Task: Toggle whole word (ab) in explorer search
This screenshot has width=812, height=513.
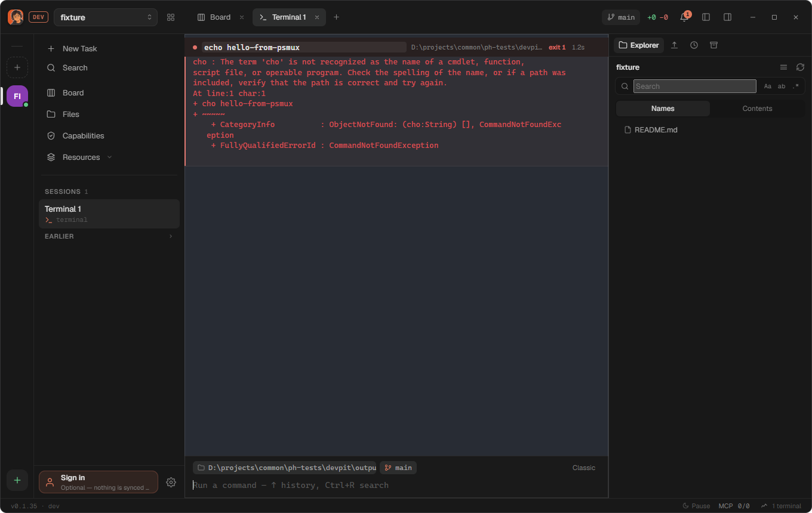Action: 782,86
